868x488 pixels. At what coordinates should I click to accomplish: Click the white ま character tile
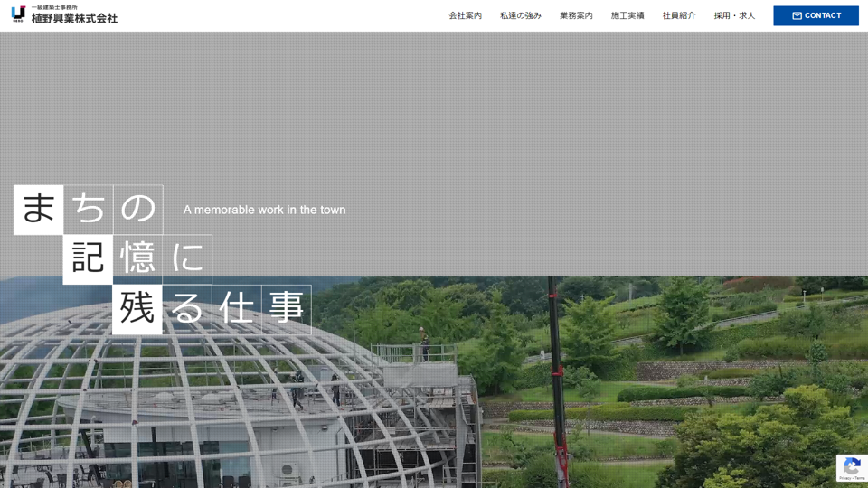(38, 210)
